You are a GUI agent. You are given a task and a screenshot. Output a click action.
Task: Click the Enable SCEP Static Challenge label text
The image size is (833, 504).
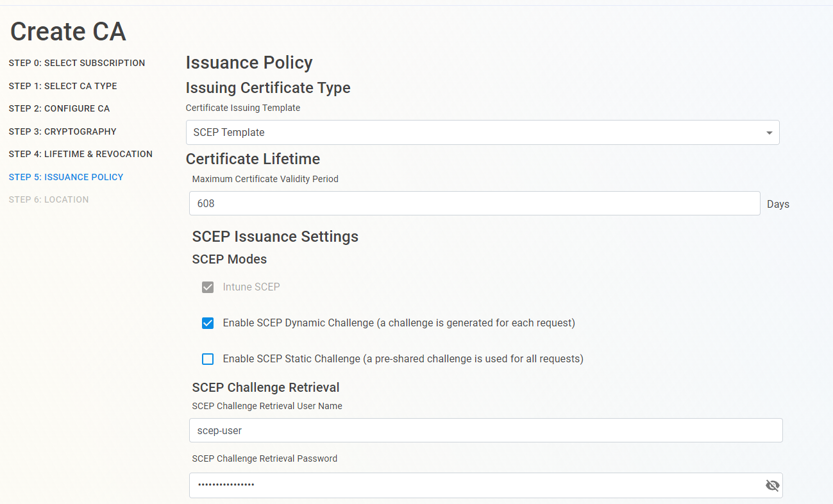click(x=403, y=359)
